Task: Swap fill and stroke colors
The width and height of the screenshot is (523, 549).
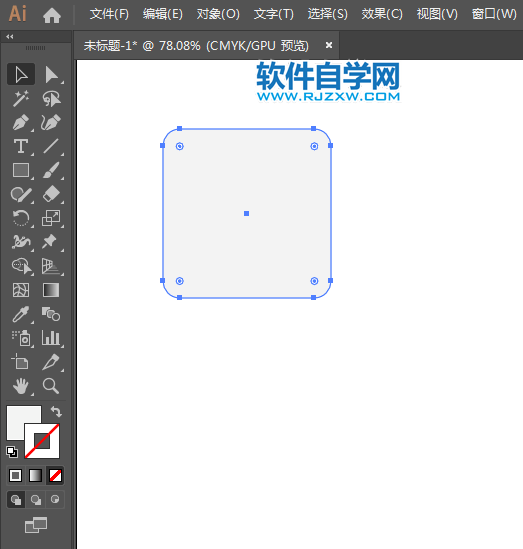Action: pyautogui.click(x=56, y=412)
